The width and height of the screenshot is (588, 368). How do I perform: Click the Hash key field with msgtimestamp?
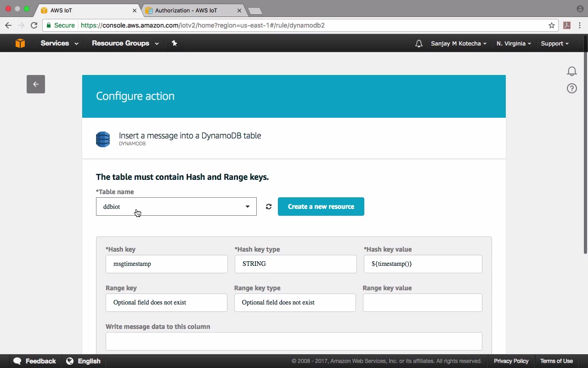click(x=167, y=264)
